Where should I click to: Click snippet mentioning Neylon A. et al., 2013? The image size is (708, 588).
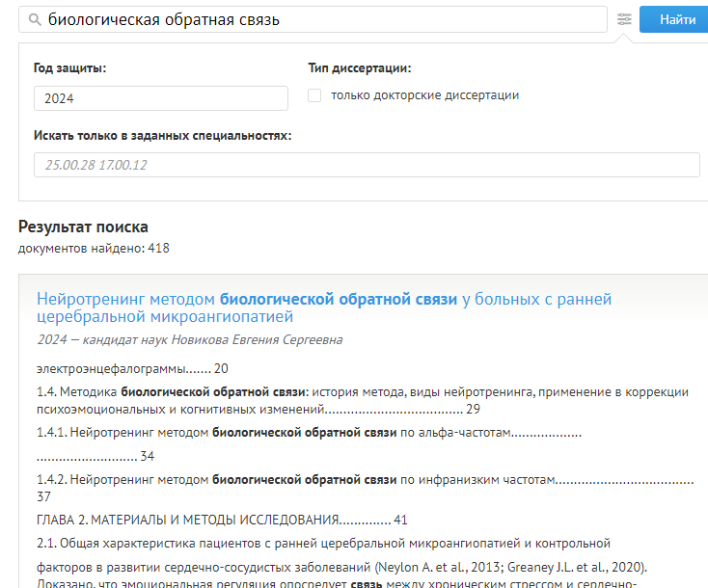tap(342, 567)
